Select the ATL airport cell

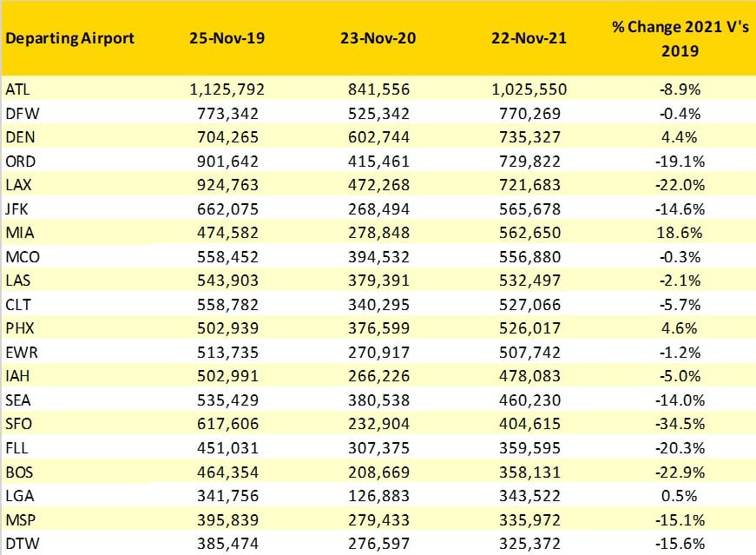point(17,89)
